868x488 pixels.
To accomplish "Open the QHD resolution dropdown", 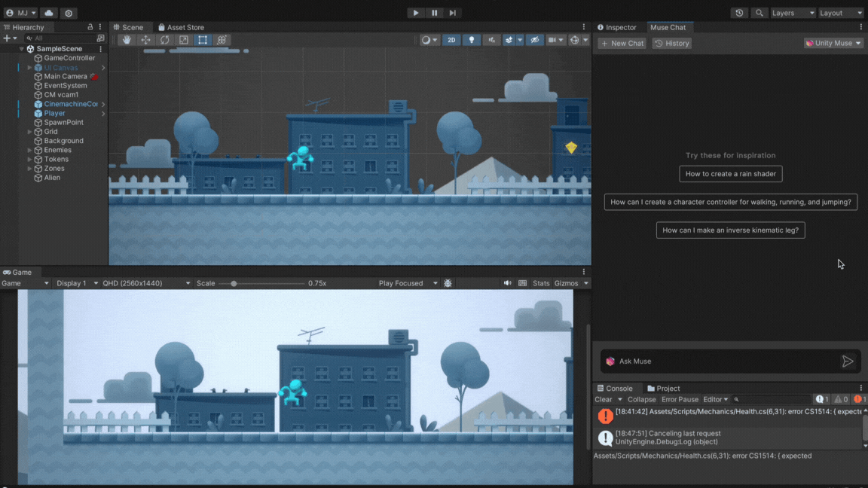I will coord(146,283).
